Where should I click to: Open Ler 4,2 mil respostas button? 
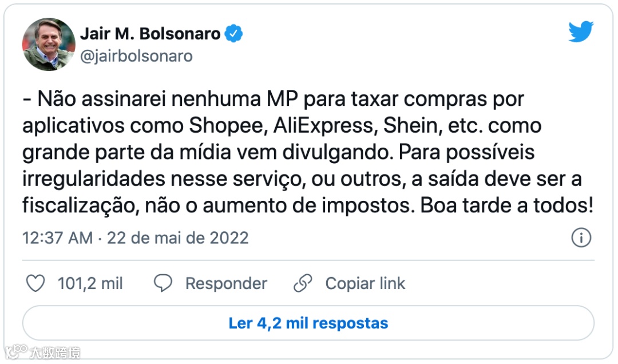coord(308,323)
